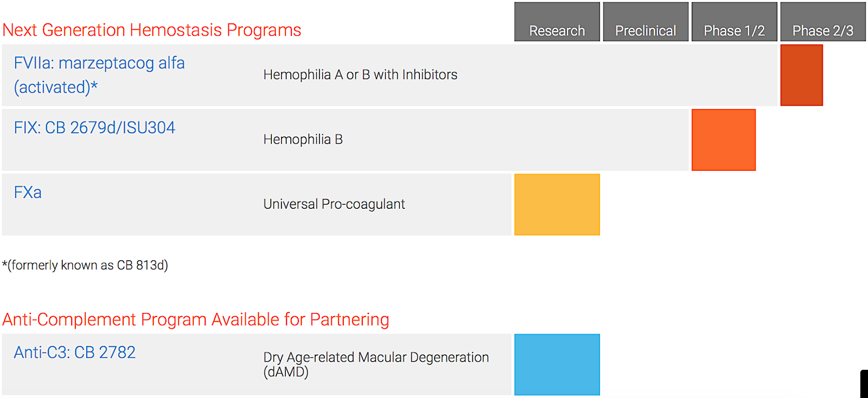This screenshot has width=868, height=398.
Task: Click the Universal Pro-coagulant indication text
Action: coord(334,204)
